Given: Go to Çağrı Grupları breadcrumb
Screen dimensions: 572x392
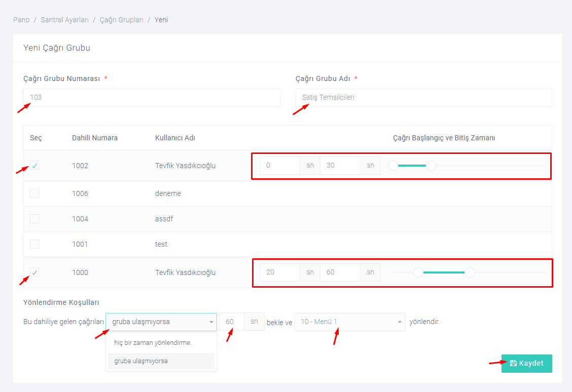Looking at the screenshot, I should [x=122, y=20].
